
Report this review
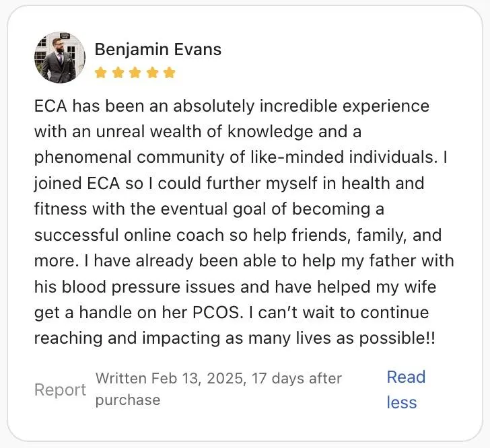point(61,389)
